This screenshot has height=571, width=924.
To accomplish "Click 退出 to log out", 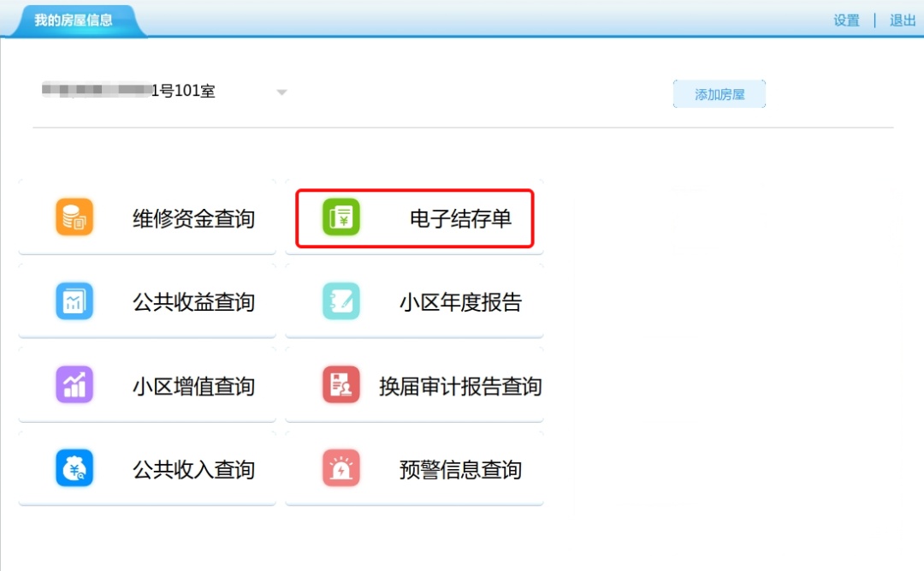I will pos(903,21).
